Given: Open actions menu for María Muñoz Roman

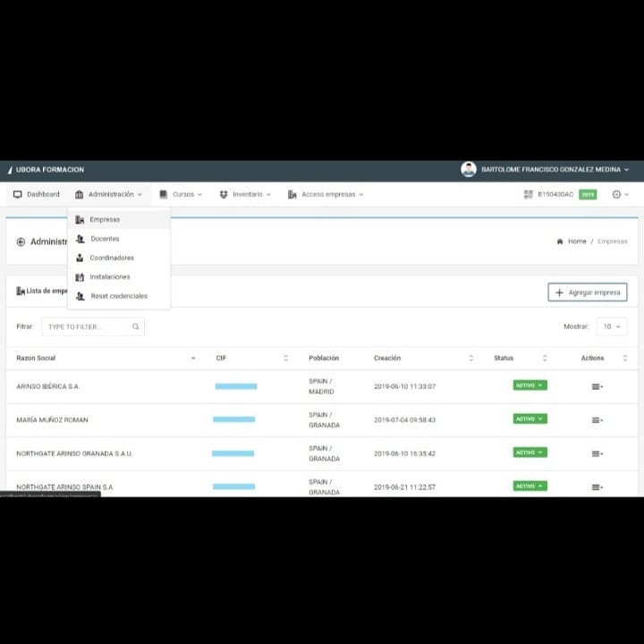Looking at the screenshot, I should click(597, 420).
